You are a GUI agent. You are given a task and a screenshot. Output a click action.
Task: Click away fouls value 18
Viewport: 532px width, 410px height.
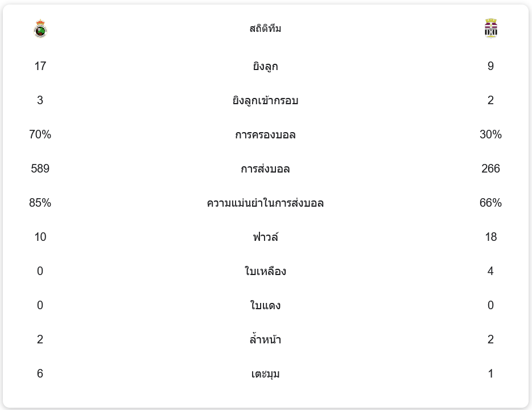click(490, 237)
